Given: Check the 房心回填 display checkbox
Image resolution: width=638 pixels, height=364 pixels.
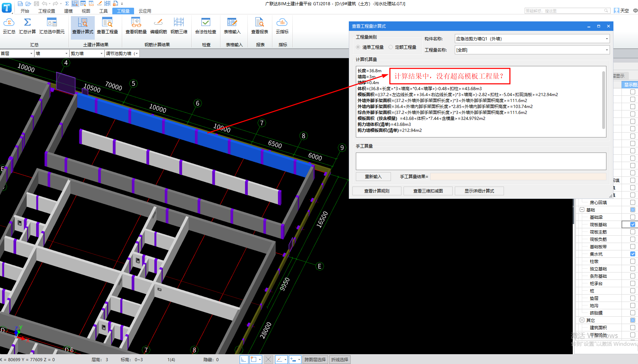Looking at the screenshot, I should pos(632,202).
